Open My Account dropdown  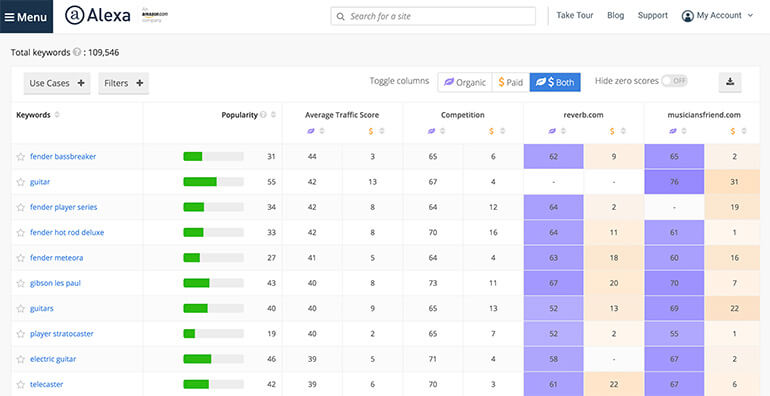pyautogui.click(x=717, y=16)
